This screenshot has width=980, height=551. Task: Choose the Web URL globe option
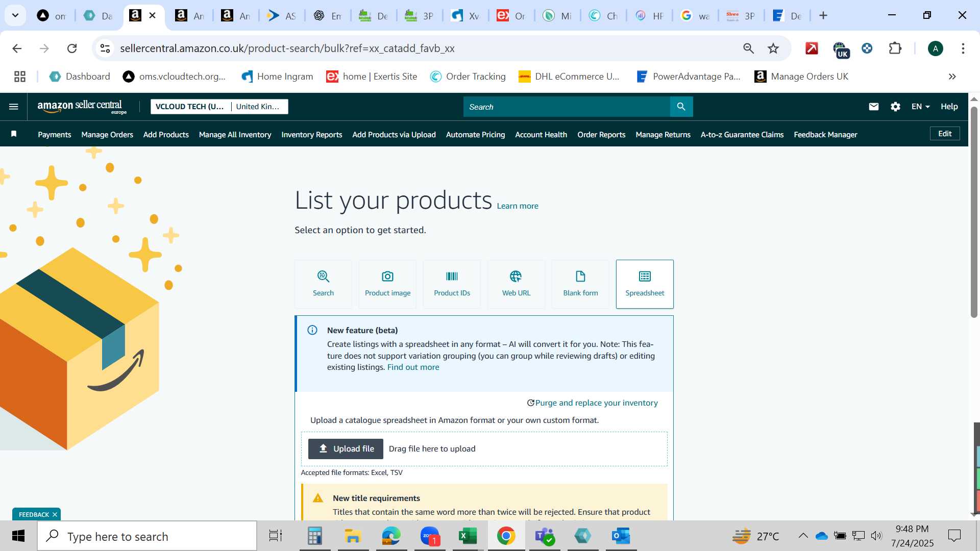point(516,284)
